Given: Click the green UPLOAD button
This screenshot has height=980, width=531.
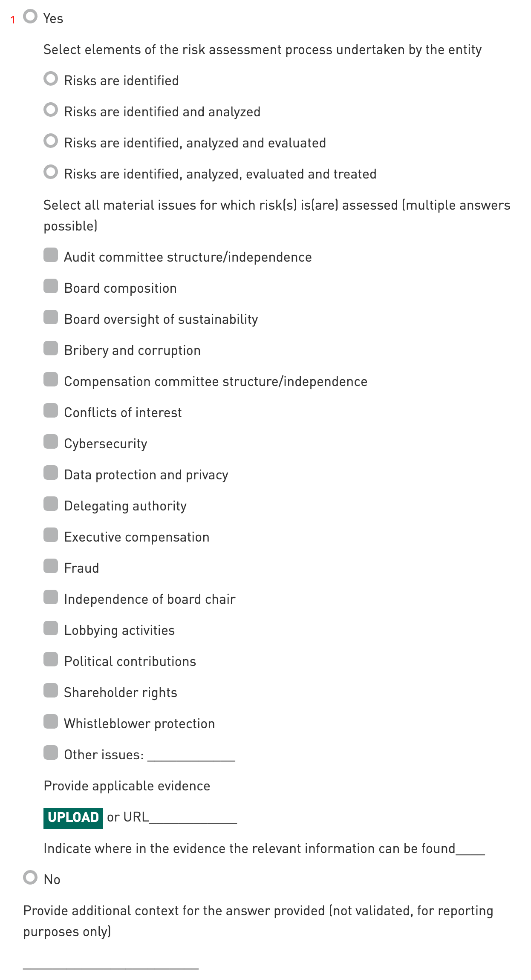Looking at the screenshot, I should 73,818.
